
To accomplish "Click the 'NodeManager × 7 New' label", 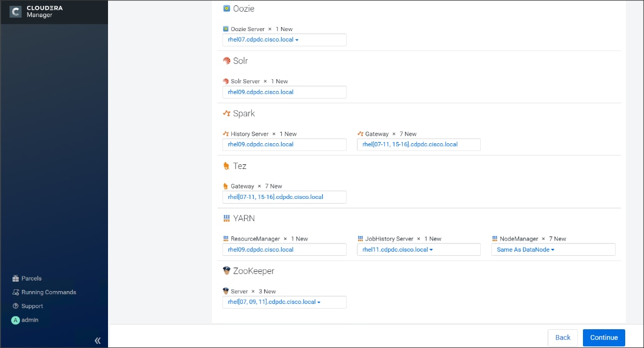I will (x=532, y=238).
